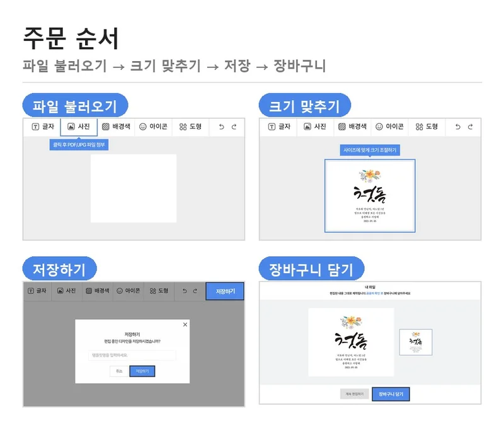Select small design thumbnail in cart panel
The height and width of the screenshot is (440, 504).
coord(416,342)
